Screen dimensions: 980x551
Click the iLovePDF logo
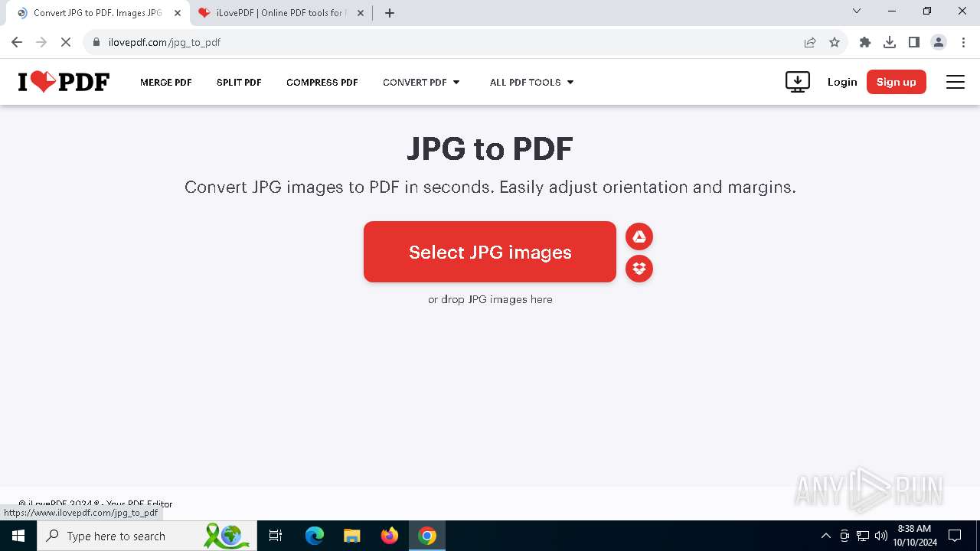pos(64,82)
